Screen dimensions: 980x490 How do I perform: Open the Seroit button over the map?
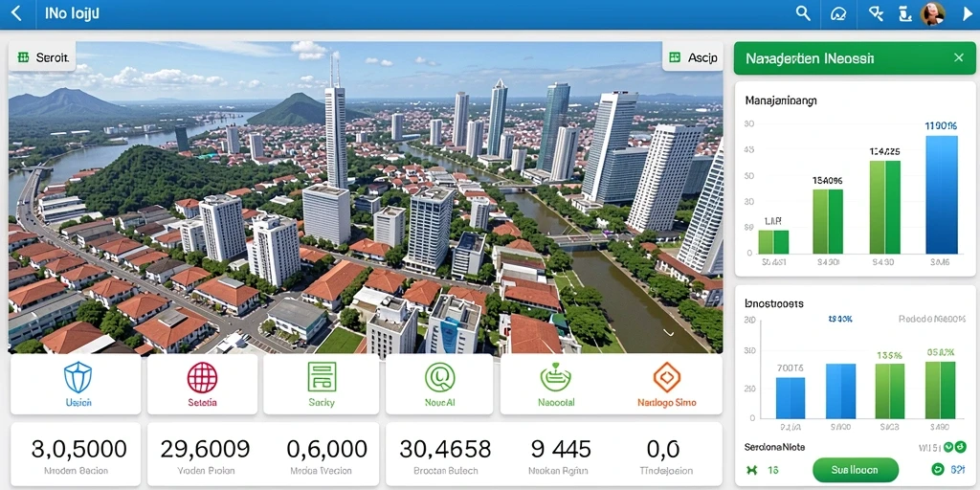[x=42, y=57]
